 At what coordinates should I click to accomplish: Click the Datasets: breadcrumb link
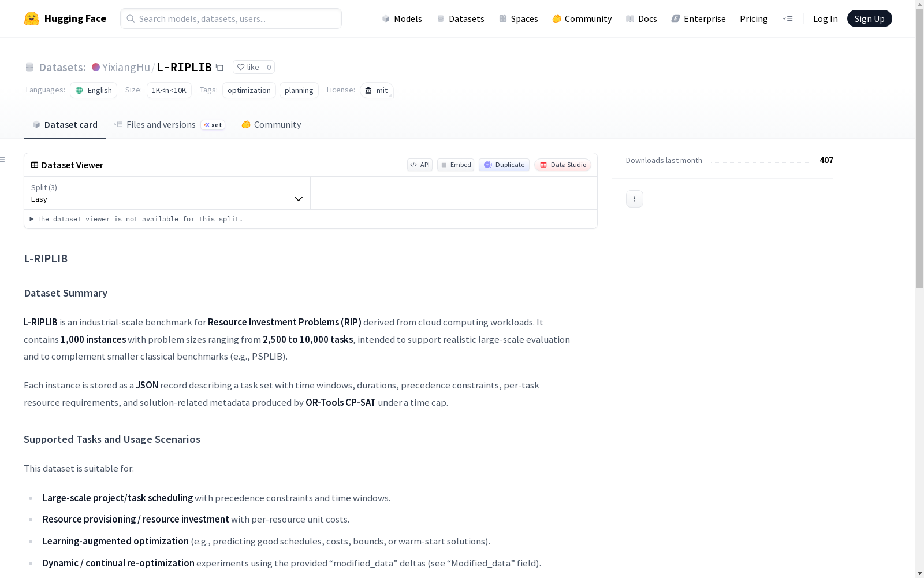(x=62, y=67)
